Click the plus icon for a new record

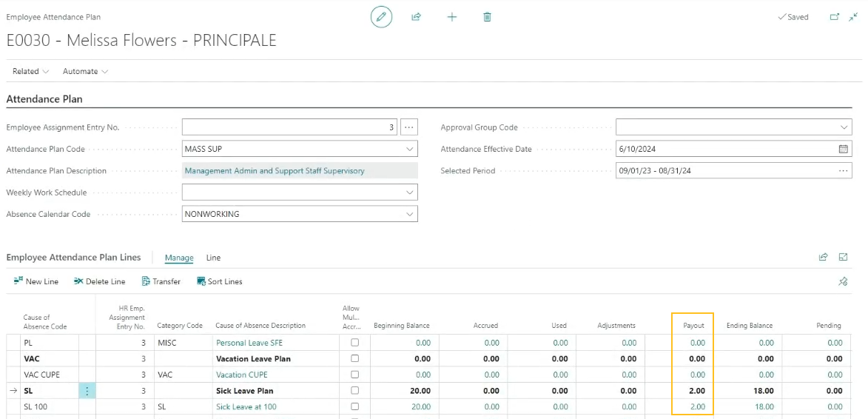pos(451,17)
